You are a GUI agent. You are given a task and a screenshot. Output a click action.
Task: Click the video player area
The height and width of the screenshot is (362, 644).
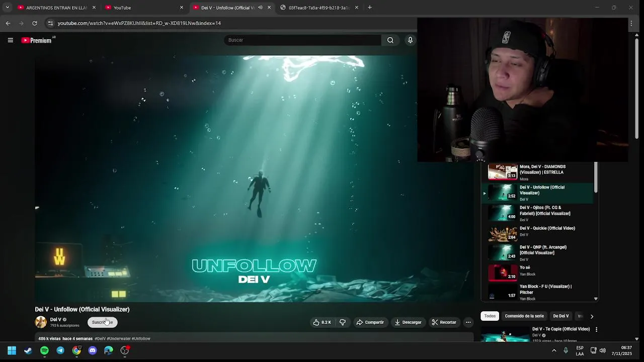click(x=254, y=178)
